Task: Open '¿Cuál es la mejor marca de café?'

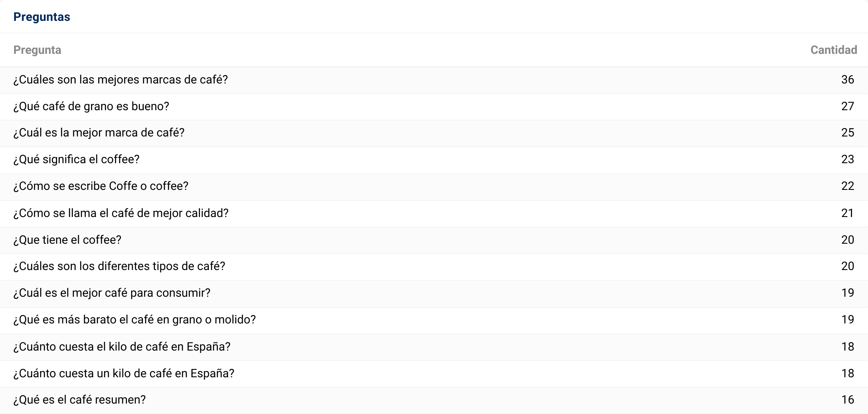Action: (99, 133)
